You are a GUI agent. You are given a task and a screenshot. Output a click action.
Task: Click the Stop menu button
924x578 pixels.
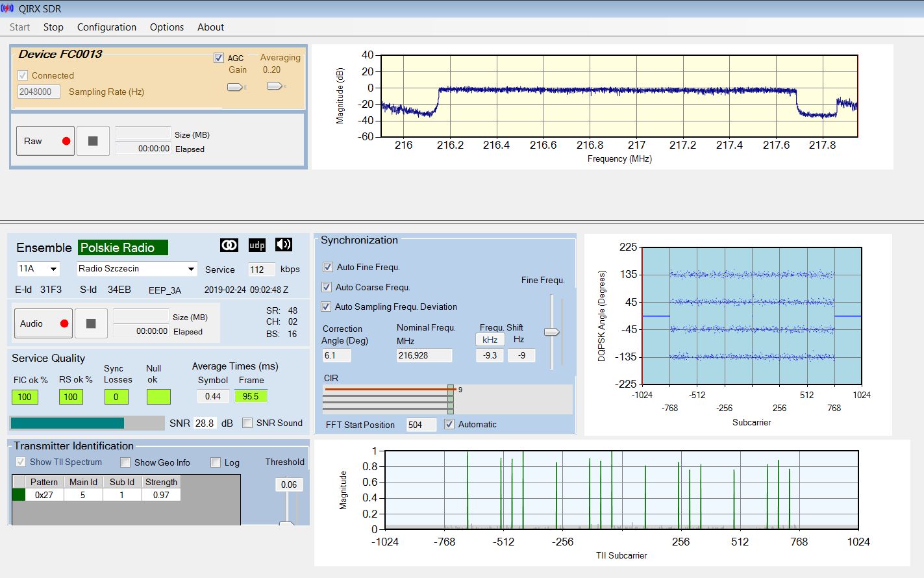pos(53,27)
